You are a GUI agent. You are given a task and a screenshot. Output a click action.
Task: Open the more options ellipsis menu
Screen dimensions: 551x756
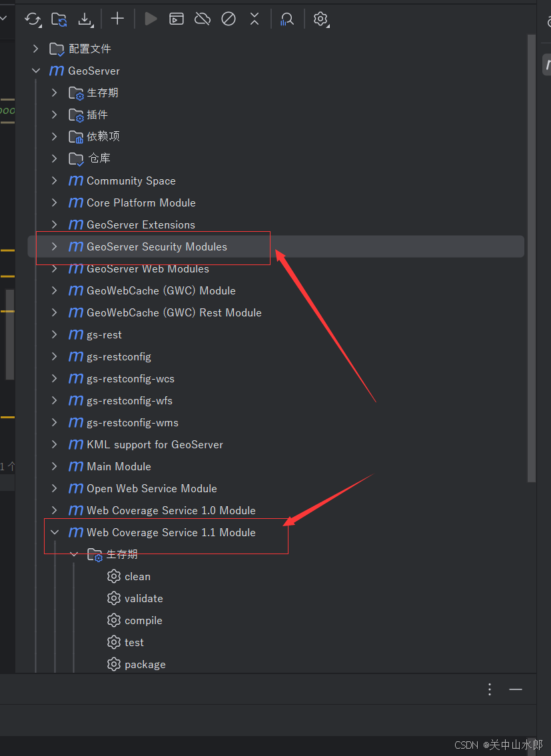pyautogui.click(x=490, y=689)
